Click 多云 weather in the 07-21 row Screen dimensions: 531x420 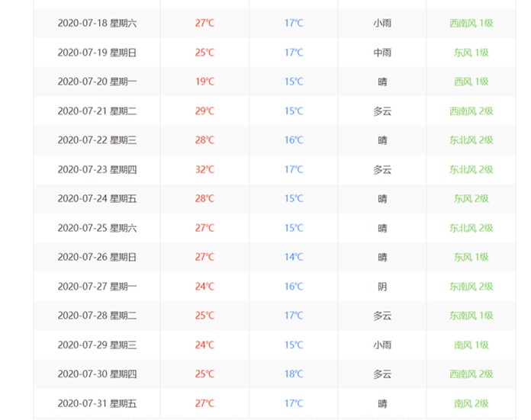point(382,111)
